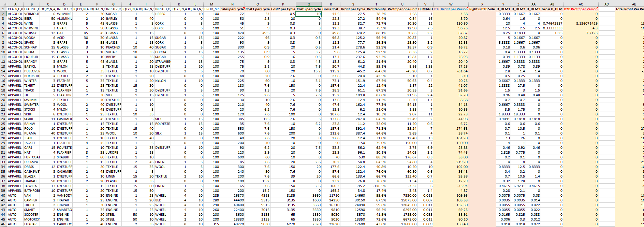Viewport: 644px width, 227px height.
Task: Select the TOWELS cell
Action: [32, 186]
